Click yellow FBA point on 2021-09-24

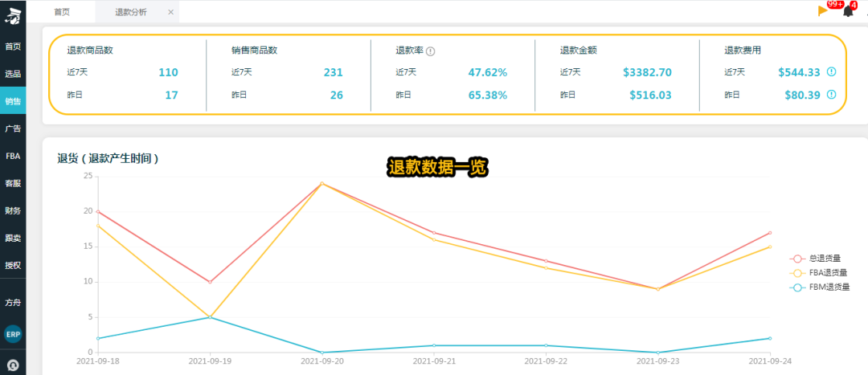coord(770,247)
